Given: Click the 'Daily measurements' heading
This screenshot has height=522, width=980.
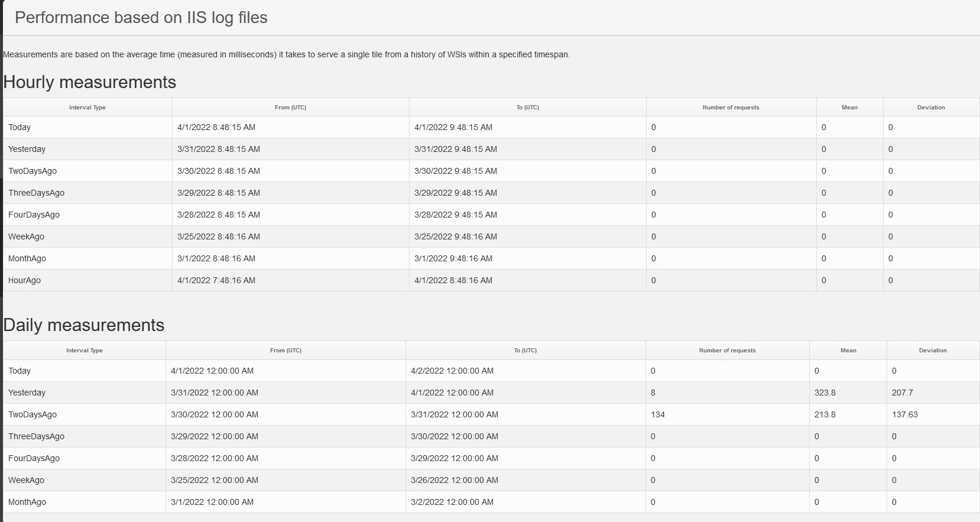Looking at the screenshot, I should click(84, 325).
